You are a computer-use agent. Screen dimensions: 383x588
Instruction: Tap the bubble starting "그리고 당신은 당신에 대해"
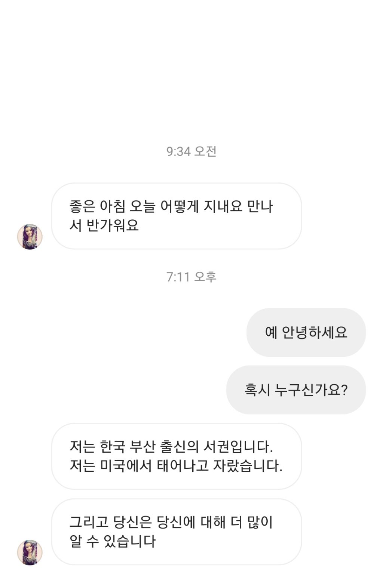click(176, 532)
